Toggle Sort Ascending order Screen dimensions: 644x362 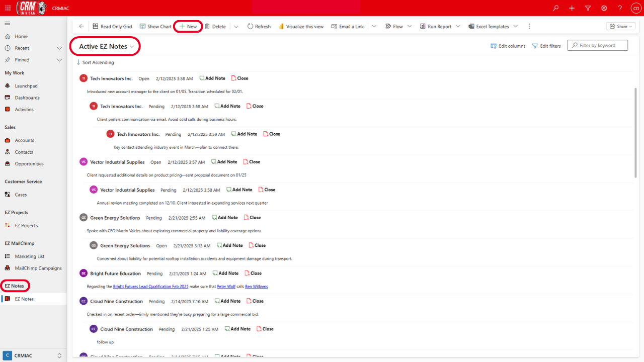[96, 62]
